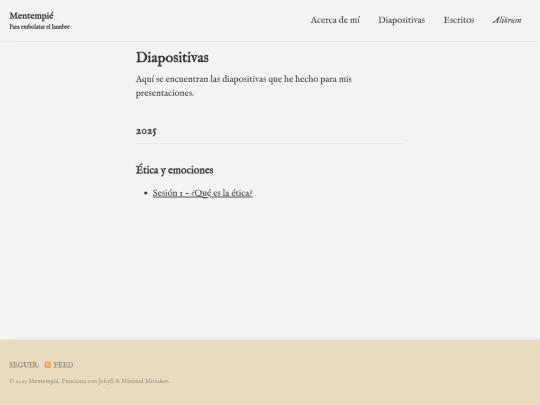Open Sesión 1 - ¿Qué es la ética? slides
Screen dimensions: 540x405
(x=202, y=193)
